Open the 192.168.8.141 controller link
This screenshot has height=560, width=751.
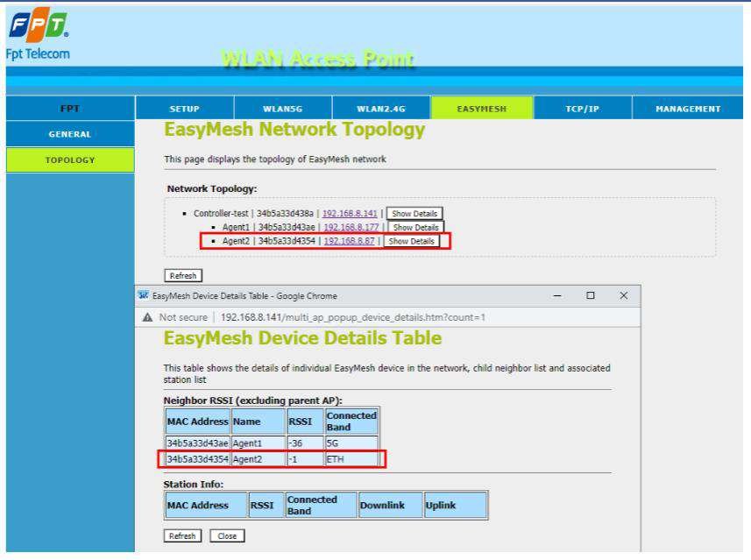[x=350, y=213]
